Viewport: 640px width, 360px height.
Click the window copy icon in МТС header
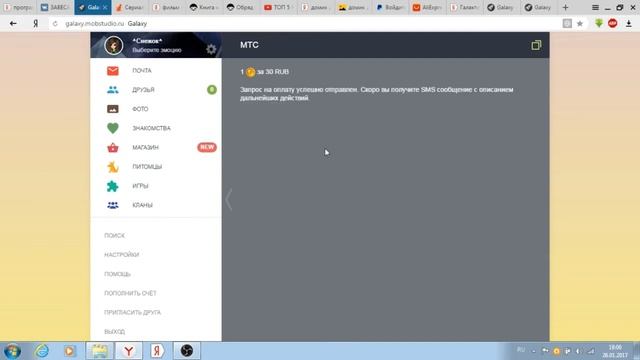(536, 45)
